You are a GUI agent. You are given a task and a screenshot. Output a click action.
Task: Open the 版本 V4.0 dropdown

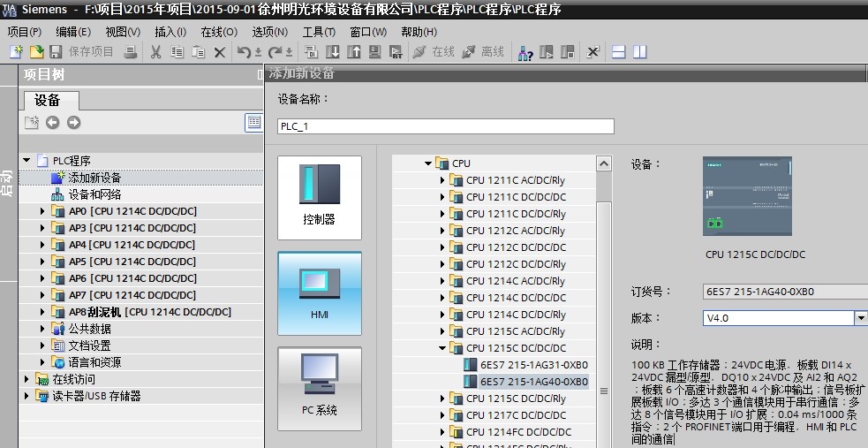[861, 318]
